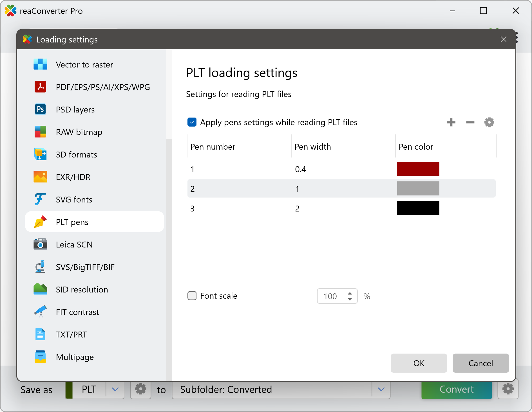532x412 pixels.
Task: Cancel the loading settings dialog
Action: point(480,363)
